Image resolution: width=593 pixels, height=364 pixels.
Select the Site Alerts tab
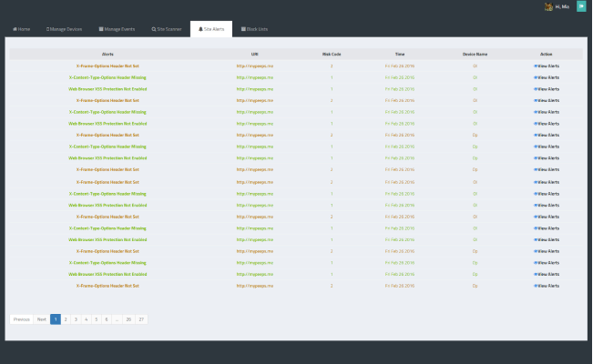click(211, 29)
